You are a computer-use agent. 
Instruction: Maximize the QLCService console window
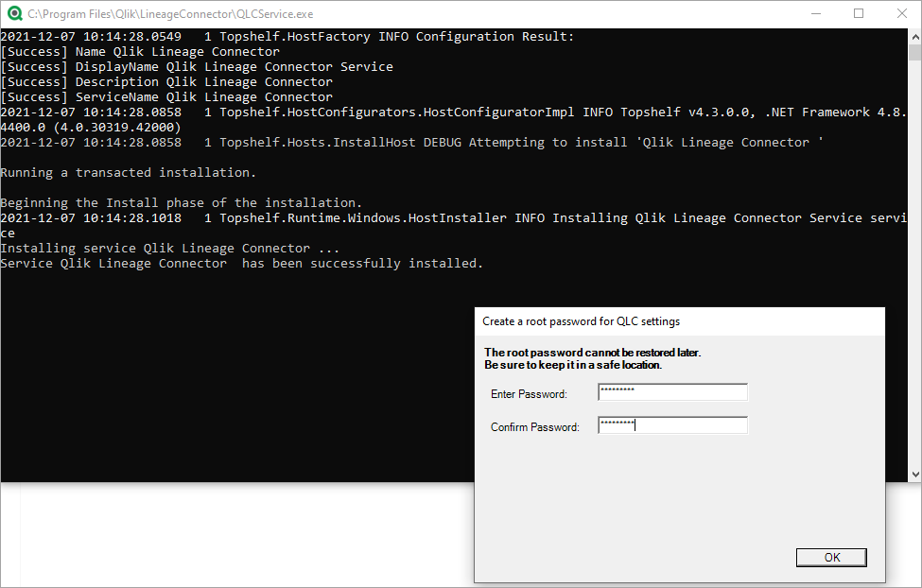[x=859, y=13]
